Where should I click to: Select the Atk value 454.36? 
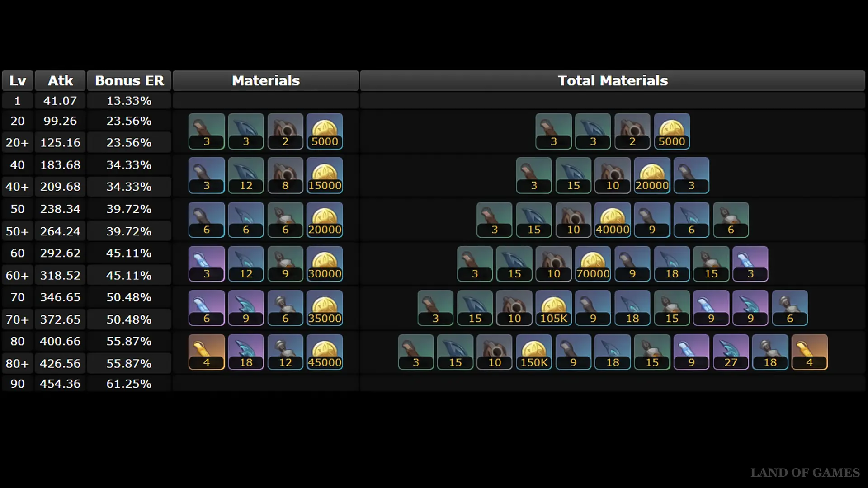[60, 384]
